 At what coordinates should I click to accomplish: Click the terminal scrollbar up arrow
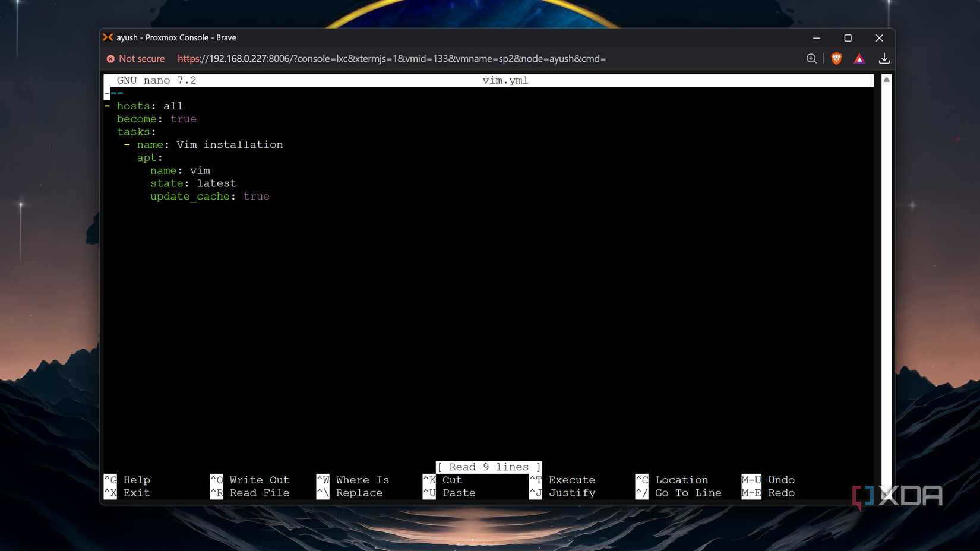(886, 80)
